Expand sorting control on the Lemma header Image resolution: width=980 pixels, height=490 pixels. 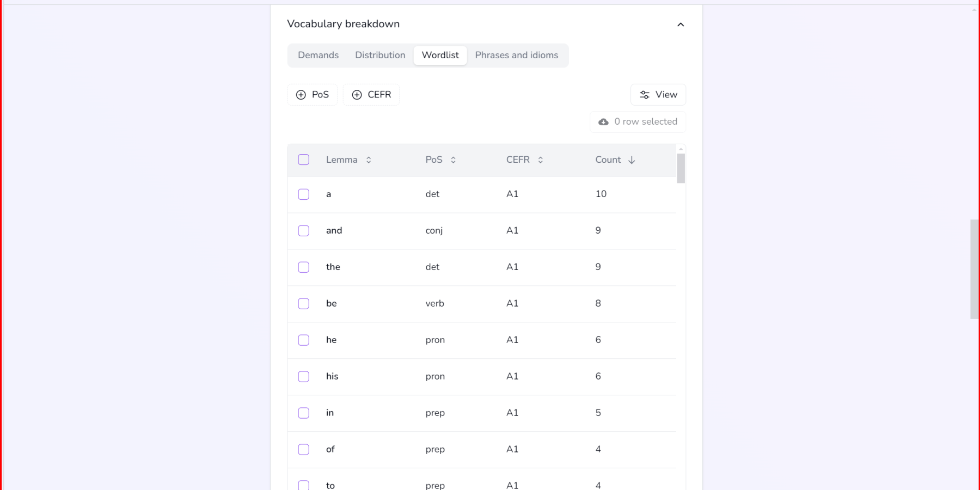[x=369, y=160]
